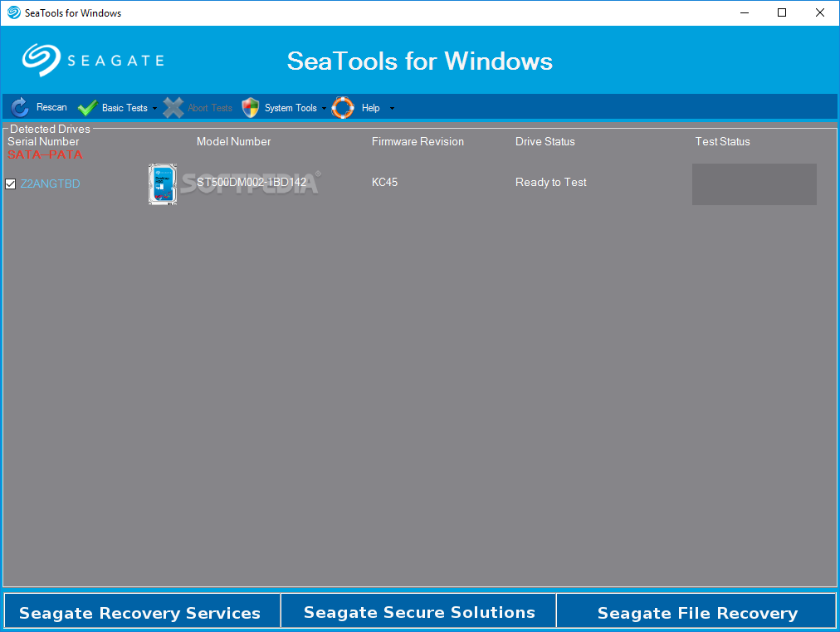This screenshot has width=840, height=632.
Task: Click the Test Status column header
Action: tap(722, 141)
